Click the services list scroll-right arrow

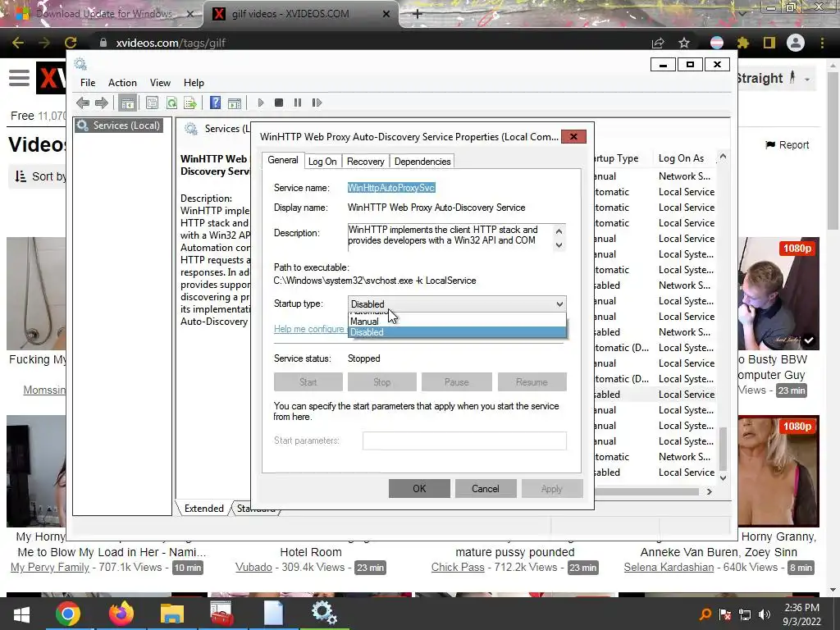(x=710, y=492)
